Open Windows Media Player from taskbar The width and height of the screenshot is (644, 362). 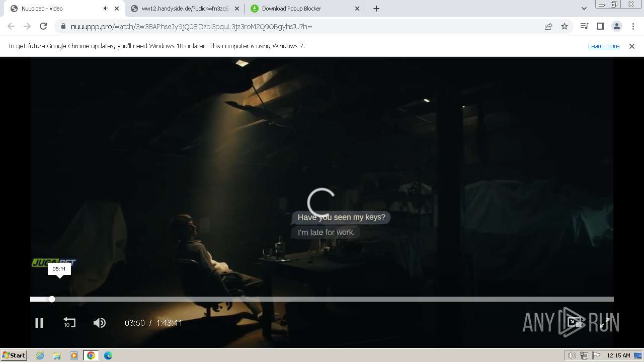click(x=74, y=355)
